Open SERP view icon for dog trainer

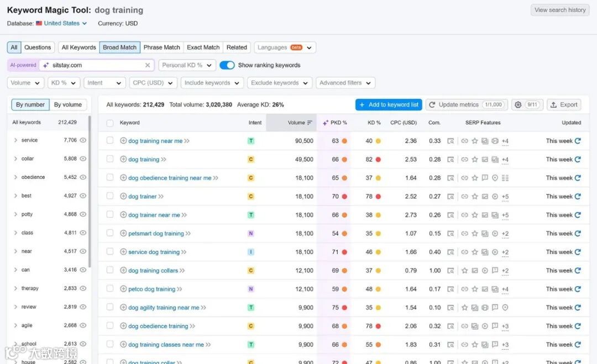[x=451, y=196]
